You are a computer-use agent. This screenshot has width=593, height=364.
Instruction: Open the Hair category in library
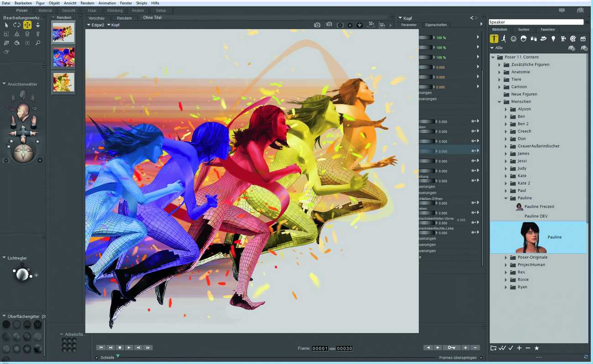point(523,39)
